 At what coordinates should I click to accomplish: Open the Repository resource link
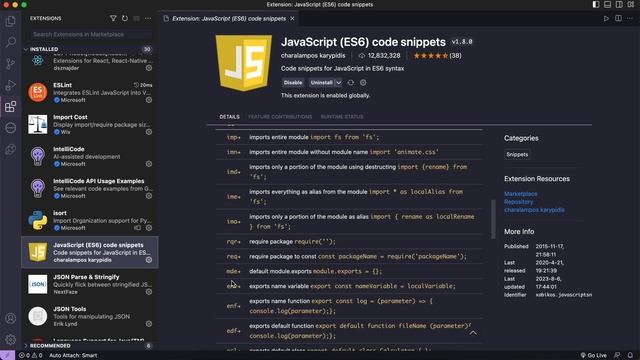(x=518, y=202)
